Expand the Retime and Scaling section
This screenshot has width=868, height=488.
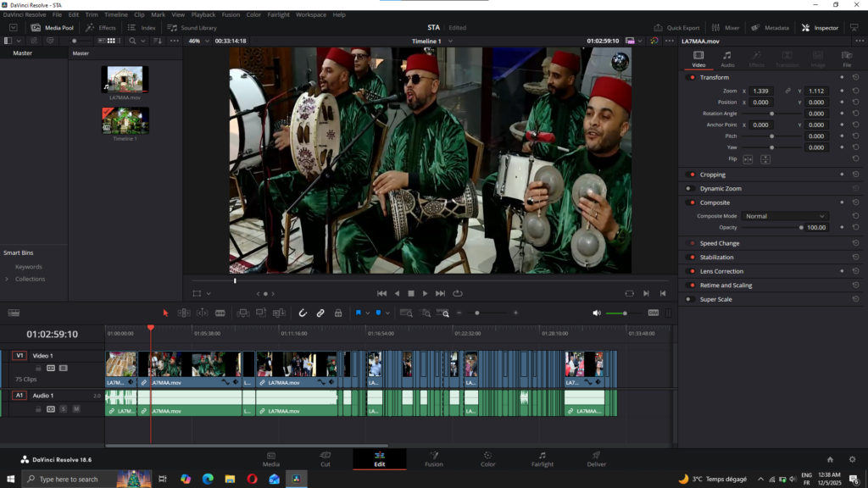pyautogui.click(x=726, y=286)
